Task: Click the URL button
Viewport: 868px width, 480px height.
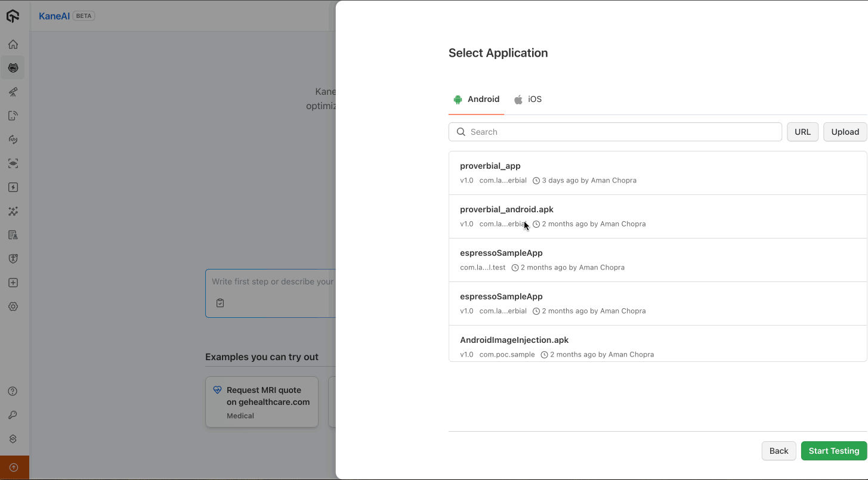Action: tap(802, 132)
